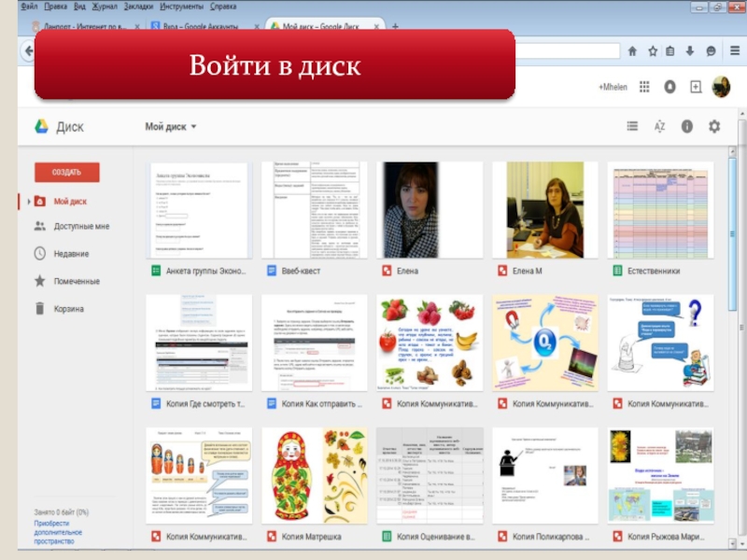Open Корзина in the sidebar

(68, 309)
